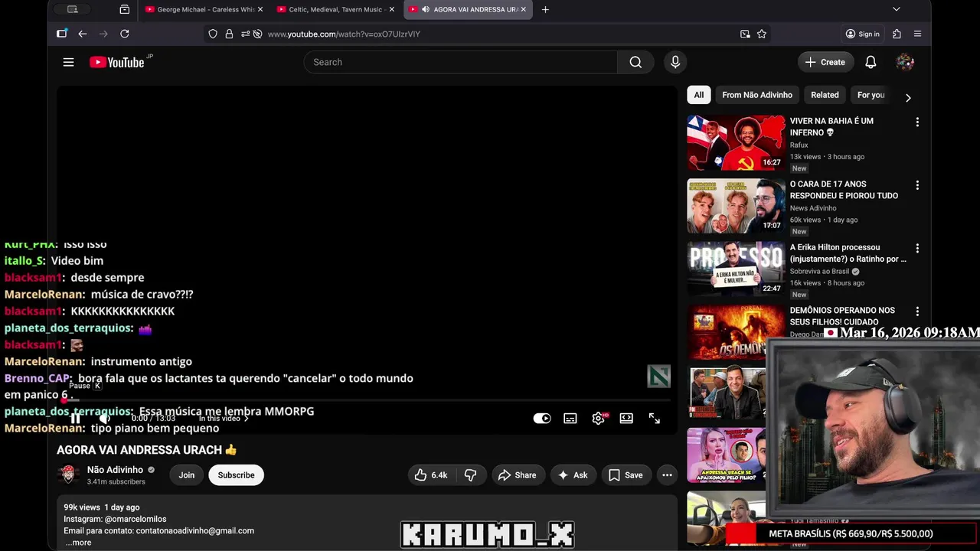
Task: Open tracking protection shield icon
Action: [213, 34]
